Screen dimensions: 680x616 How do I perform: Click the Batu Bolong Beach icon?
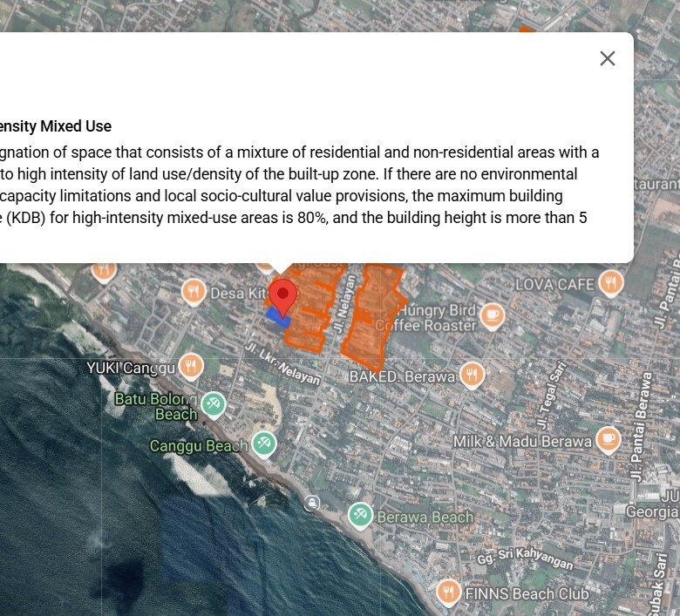(214, 404)
